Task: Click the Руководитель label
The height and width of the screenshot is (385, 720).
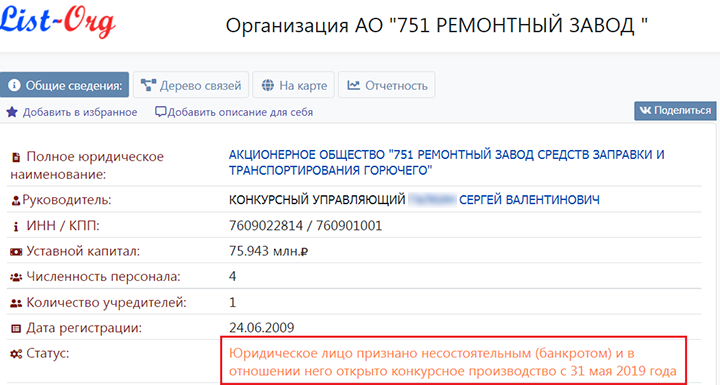Action: tap(67, 200)
